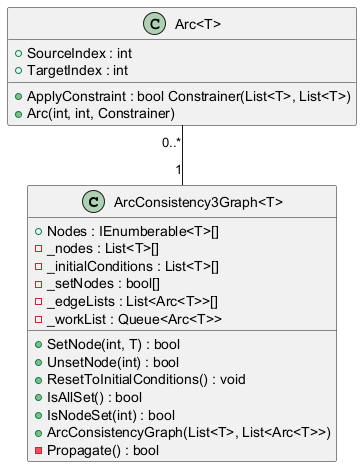Click the Propagate() : bool method

(103, 450)
